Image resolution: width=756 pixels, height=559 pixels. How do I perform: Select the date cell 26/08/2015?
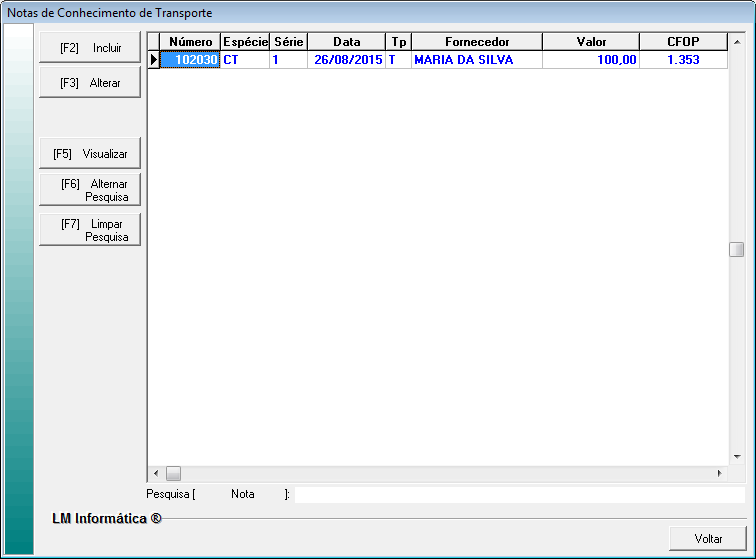(x=346, y=60)
